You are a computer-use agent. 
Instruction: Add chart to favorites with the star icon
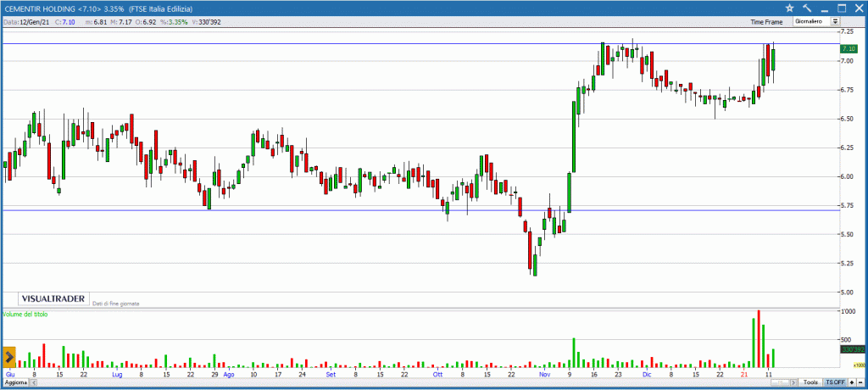[790, 8]
